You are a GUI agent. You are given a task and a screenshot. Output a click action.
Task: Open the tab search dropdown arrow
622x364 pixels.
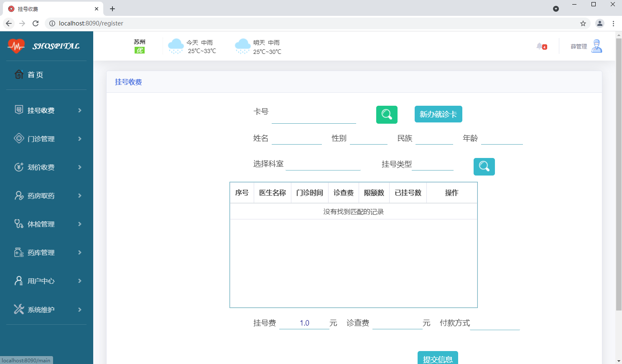[x=556, y=9]
